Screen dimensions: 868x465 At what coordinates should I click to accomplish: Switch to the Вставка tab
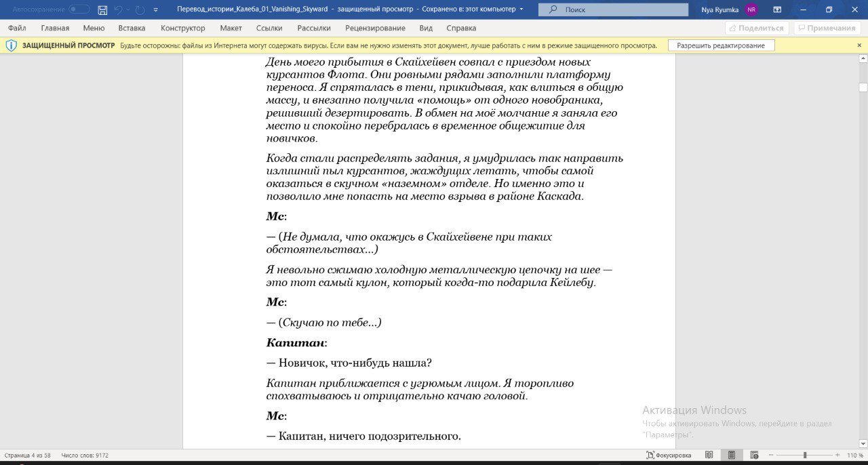(132, 28)
